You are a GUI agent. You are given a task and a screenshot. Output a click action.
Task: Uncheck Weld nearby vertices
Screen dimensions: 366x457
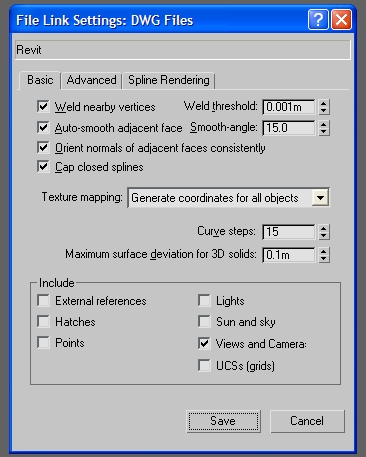tap(43, 107)
